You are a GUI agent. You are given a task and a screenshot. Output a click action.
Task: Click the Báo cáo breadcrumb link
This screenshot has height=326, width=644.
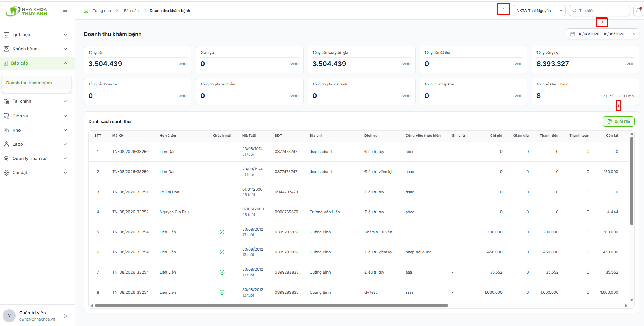point(131,11)
